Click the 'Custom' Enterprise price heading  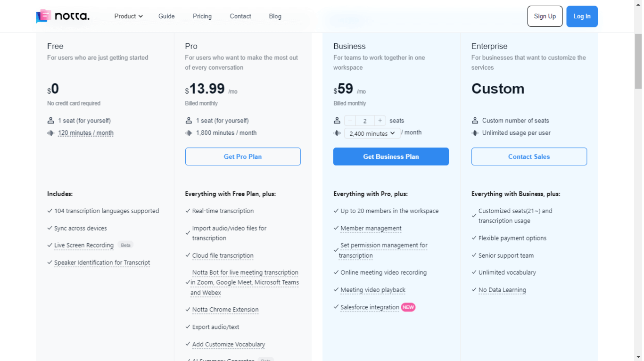(x=498, y=89)
